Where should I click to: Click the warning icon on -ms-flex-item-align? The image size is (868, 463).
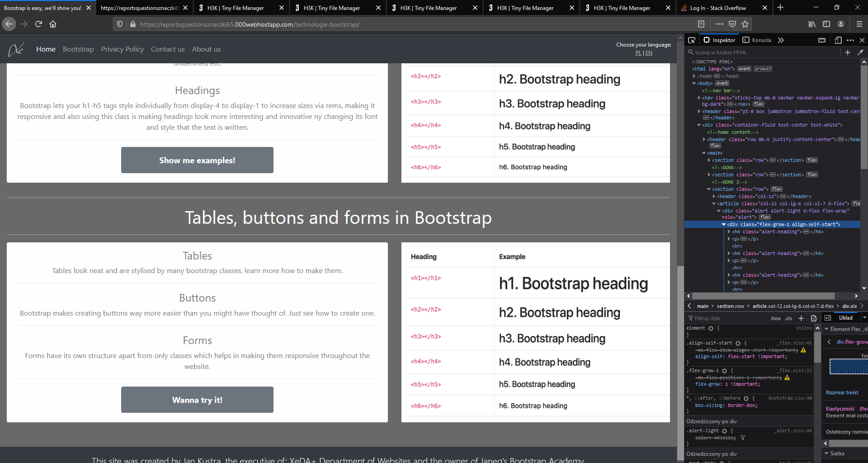pos(803,350)
